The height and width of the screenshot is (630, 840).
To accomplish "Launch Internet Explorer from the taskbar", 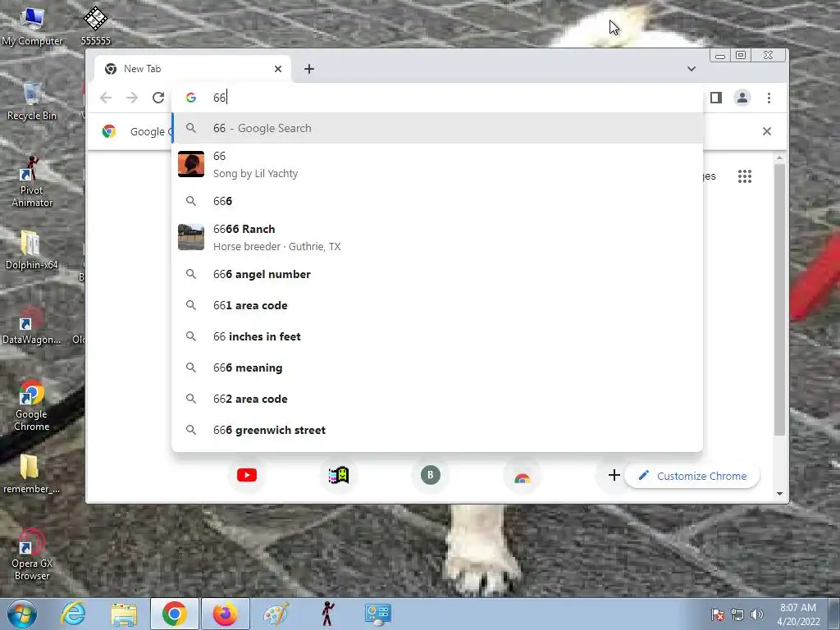I will [73, 614].
